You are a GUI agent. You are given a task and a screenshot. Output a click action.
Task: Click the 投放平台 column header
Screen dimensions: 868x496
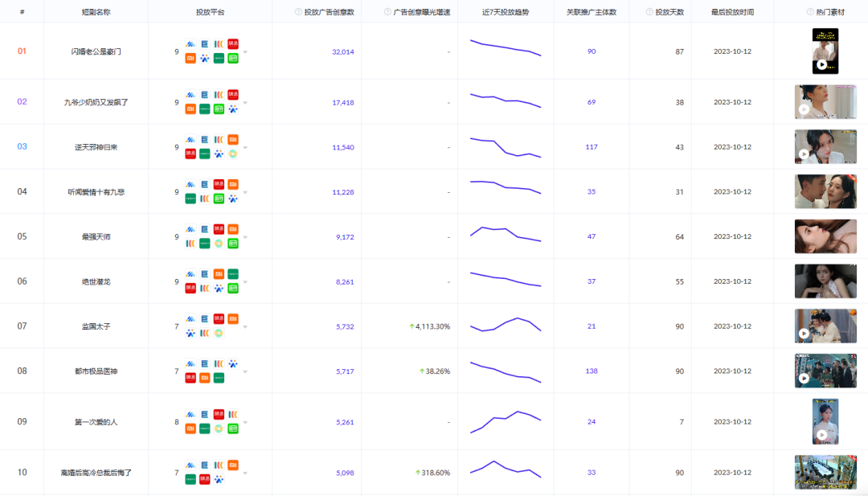210,11
